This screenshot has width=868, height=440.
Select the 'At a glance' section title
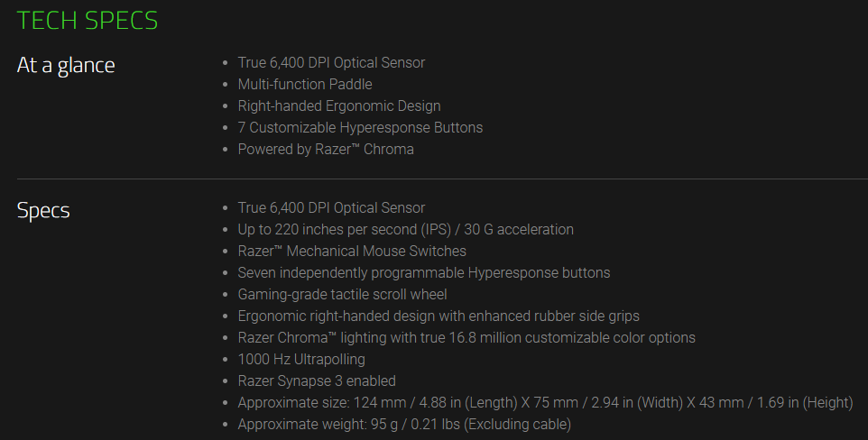click(x=66, y=65)
